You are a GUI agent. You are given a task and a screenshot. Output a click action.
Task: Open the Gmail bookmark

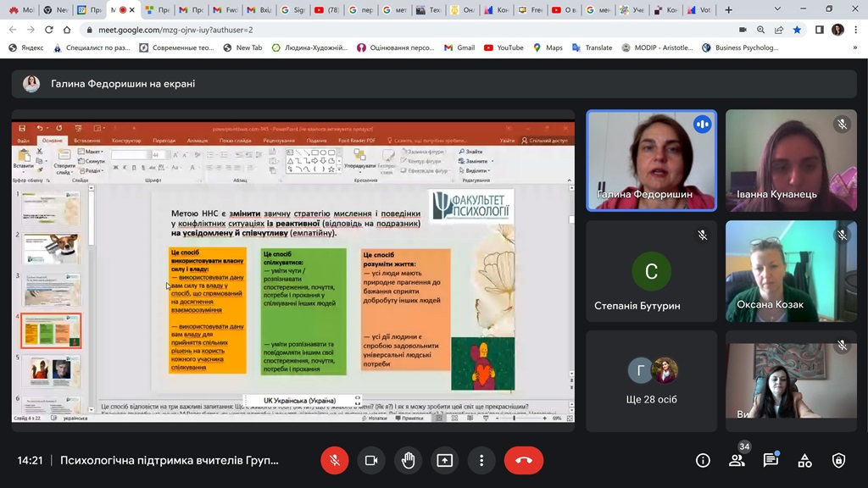[x=459, y=48]
